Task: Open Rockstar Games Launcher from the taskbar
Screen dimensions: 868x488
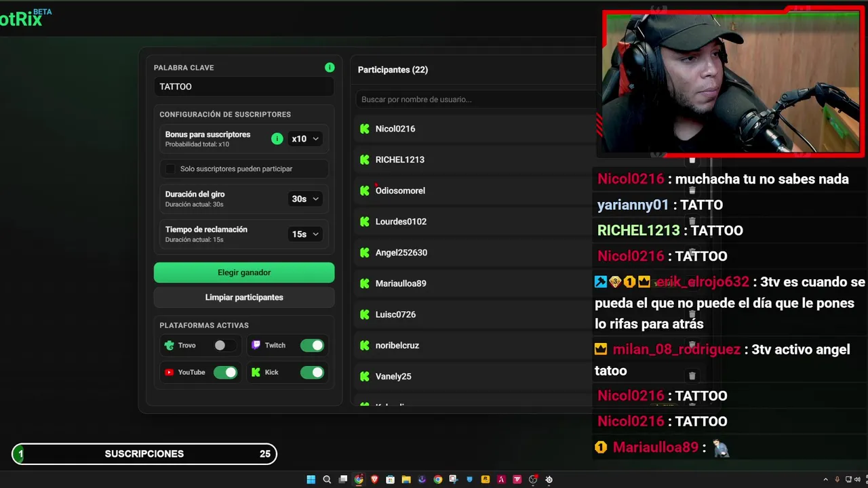Action: [x=486, y=479]
